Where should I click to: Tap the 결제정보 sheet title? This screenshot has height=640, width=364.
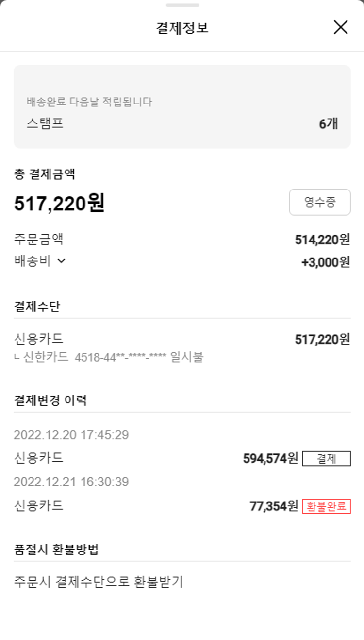coord(182,28)
